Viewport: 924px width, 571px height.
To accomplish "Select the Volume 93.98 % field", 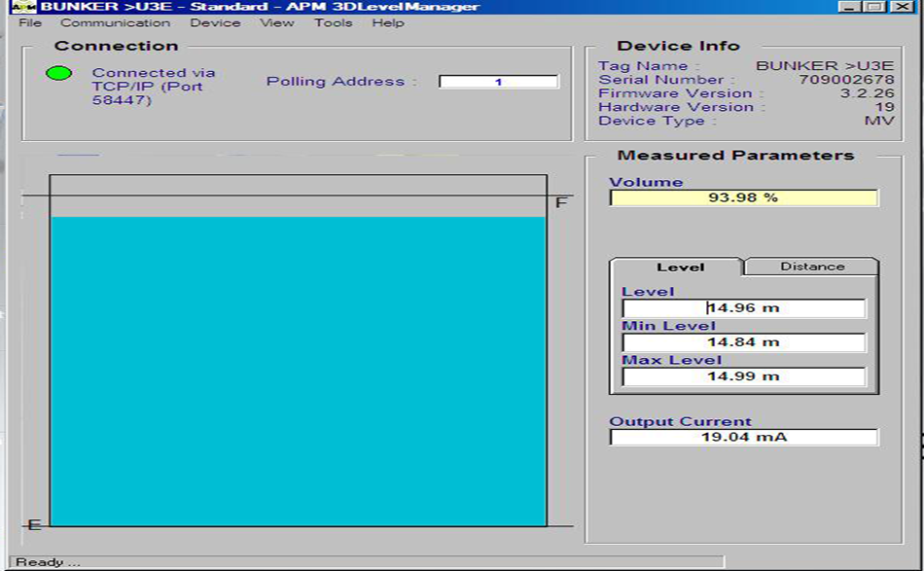I will (744, 197).
